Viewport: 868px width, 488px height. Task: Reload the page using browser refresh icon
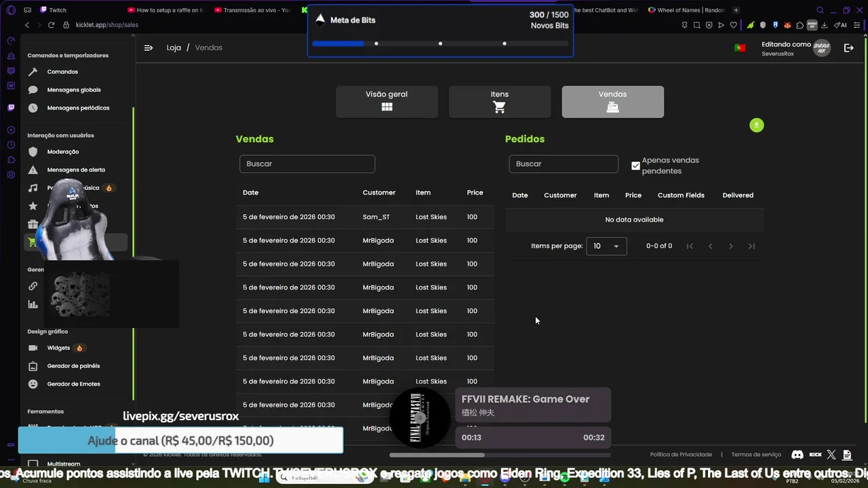pos(51,25)
